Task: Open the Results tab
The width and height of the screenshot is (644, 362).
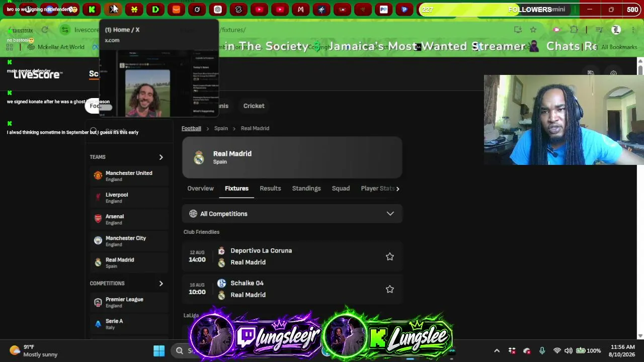Action: [x=270, y=189]
